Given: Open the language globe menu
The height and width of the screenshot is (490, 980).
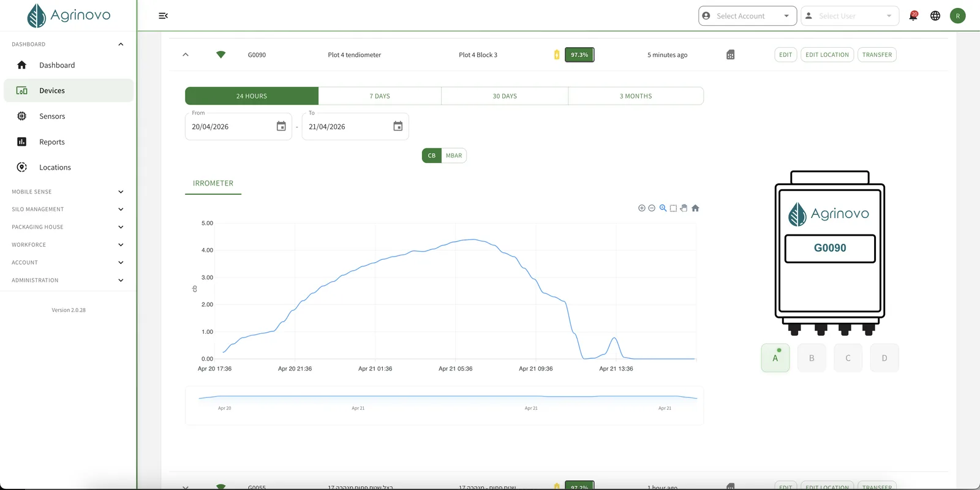Looking at the screenshot, I should (935, 16).
